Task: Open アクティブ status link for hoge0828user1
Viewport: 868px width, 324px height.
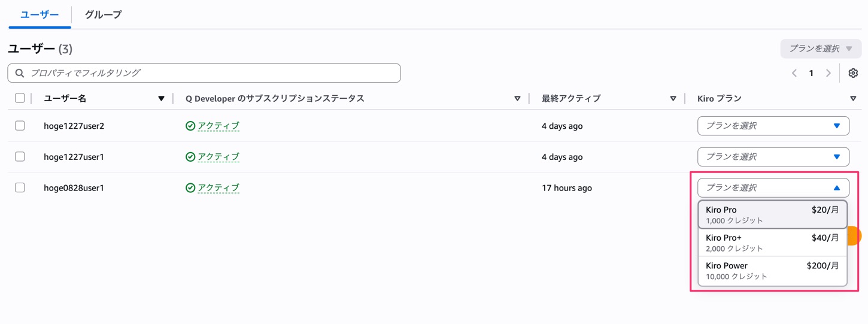Action: 218,187
